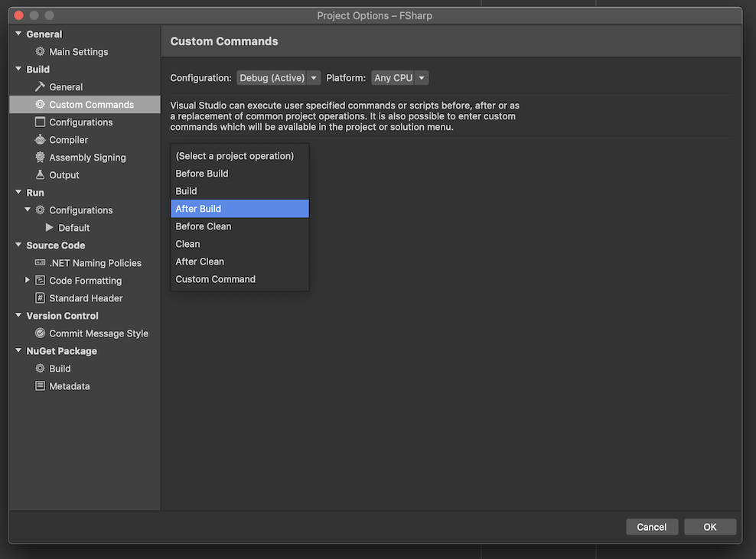Choose Custom Command from the operation list
The height and width of the screenshot is (559, 756).
pos(240,279)
